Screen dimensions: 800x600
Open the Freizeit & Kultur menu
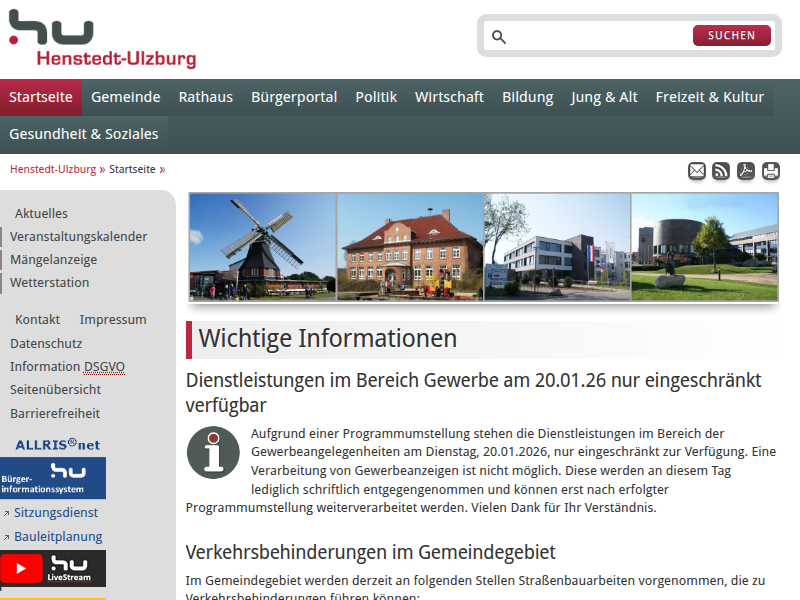pos(709,97)
